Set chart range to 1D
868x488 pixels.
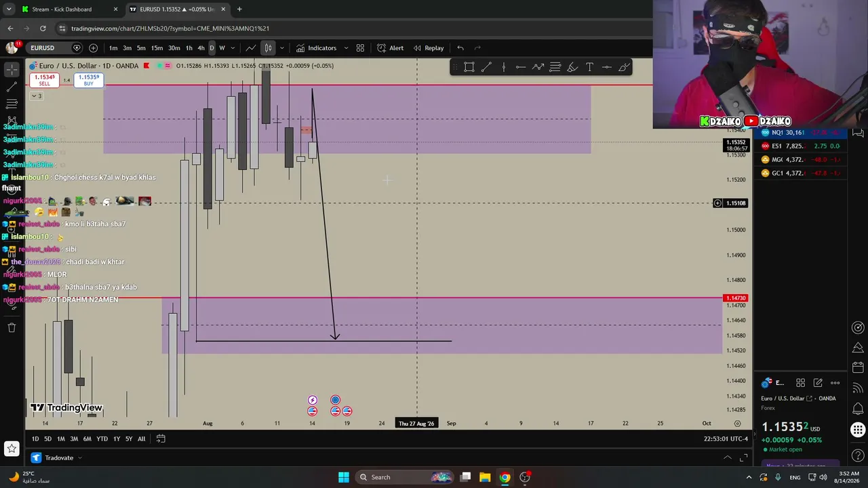[x=35, y=439]
